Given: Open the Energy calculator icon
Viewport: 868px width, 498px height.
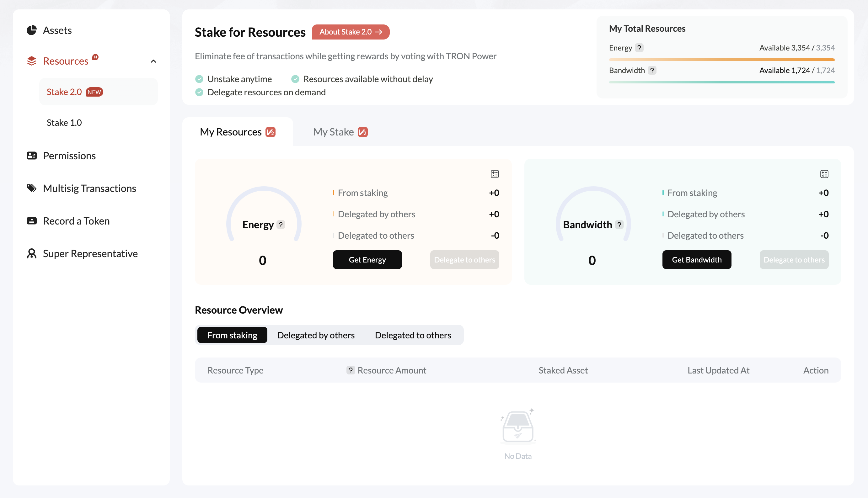Looking at the screenshot, I should [495, 174].
